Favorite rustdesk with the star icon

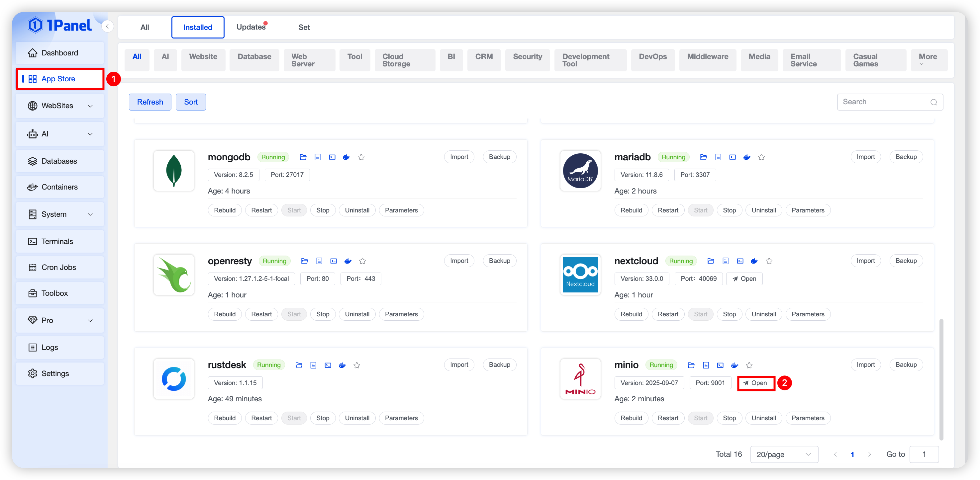[x=357, y=365]
